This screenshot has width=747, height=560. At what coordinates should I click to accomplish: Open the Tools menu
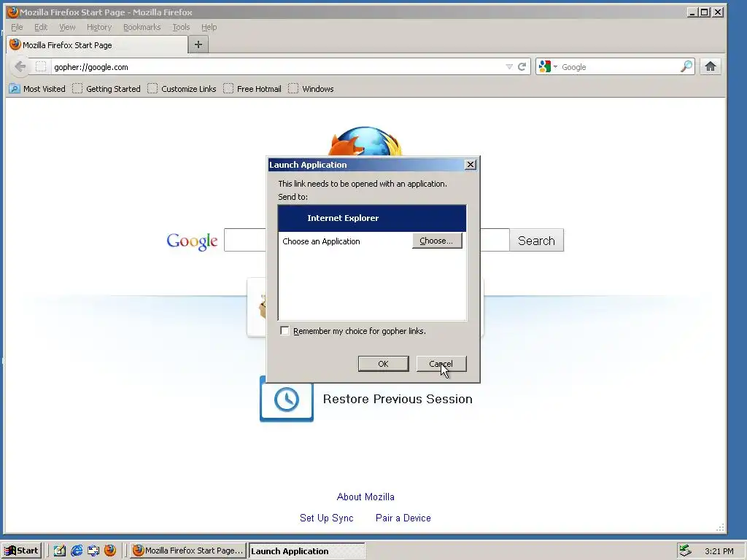pos(181,27)
